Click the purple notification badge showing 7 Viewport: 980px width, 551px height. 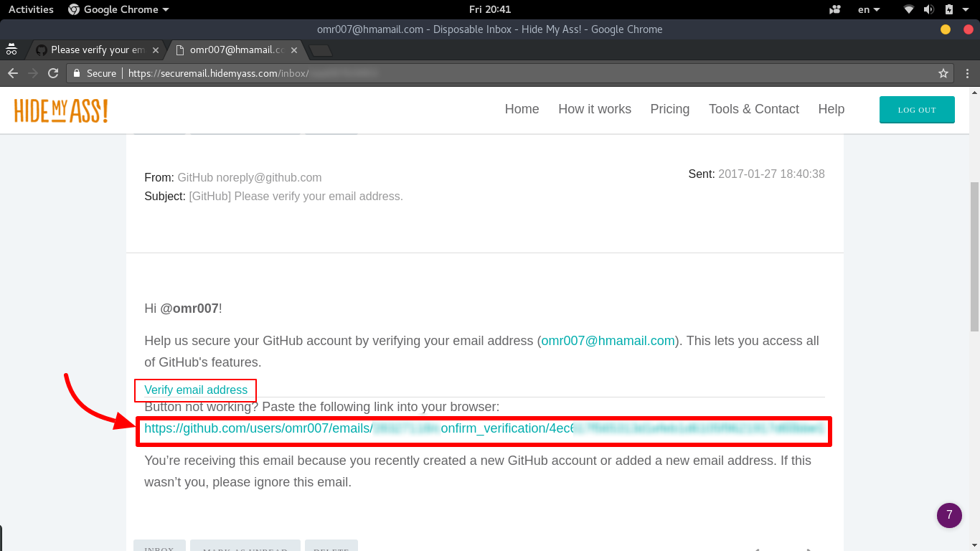[x=949, y=515]
